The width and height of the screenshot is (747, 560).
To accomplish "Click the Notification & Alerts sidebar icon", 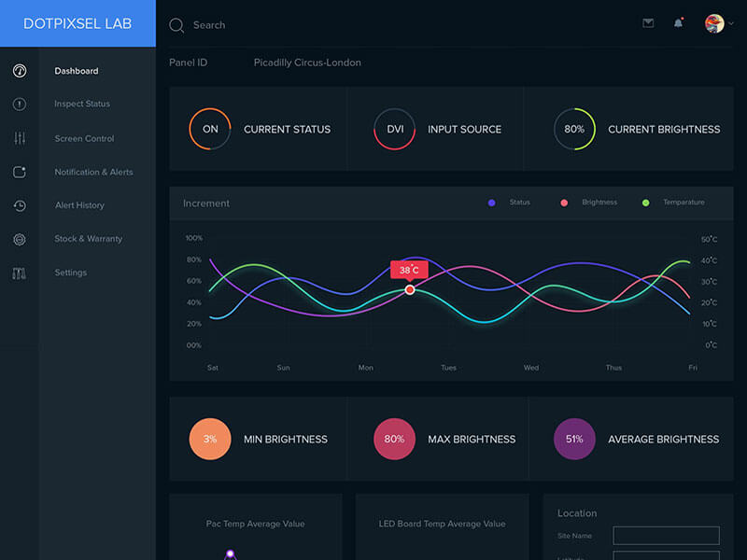I will coord(20,172).
